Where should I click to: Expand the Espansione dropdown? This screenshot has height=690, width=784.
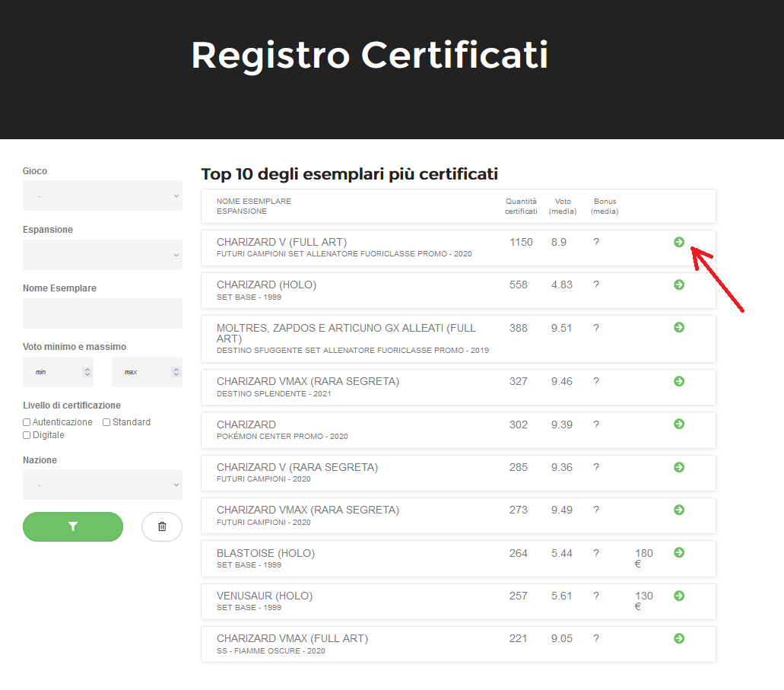(103, 255)
